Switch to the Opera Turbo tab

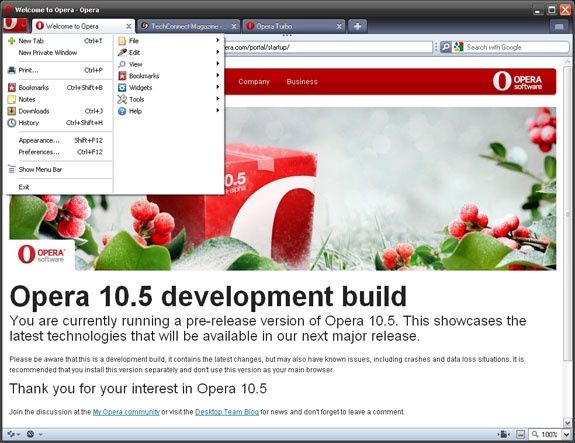293,26
